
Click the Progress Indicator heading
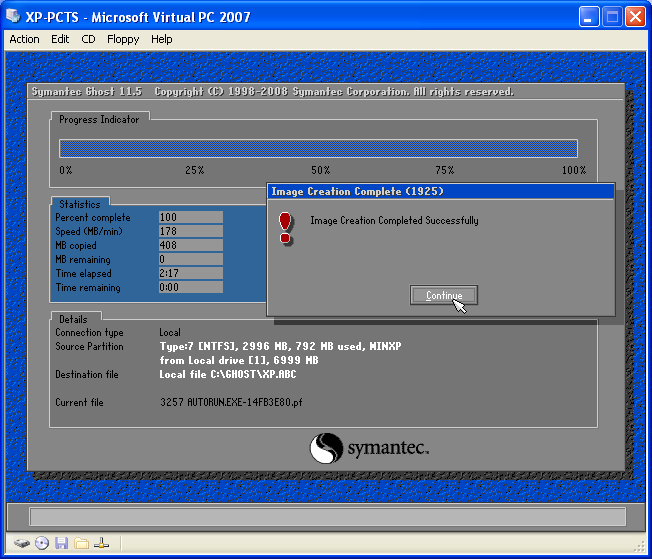click(x=99, y=119)
